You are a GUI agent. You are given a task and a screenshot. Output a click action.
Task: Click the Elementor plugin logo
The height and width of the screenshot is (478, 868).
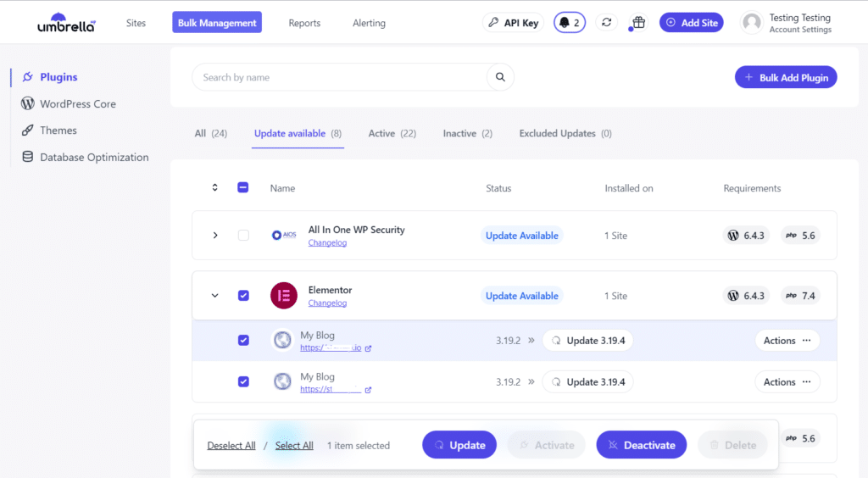[284, 296]
